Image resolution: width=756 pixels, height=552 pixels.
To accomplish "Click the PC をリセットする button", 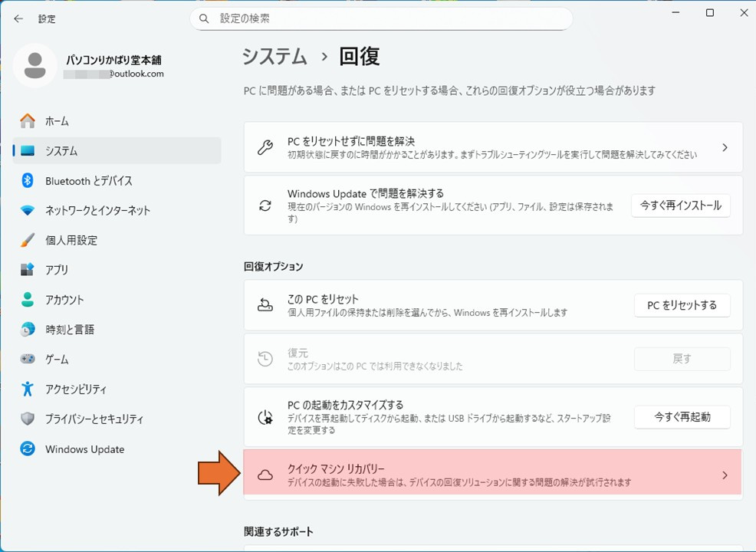I will point(682,305).
